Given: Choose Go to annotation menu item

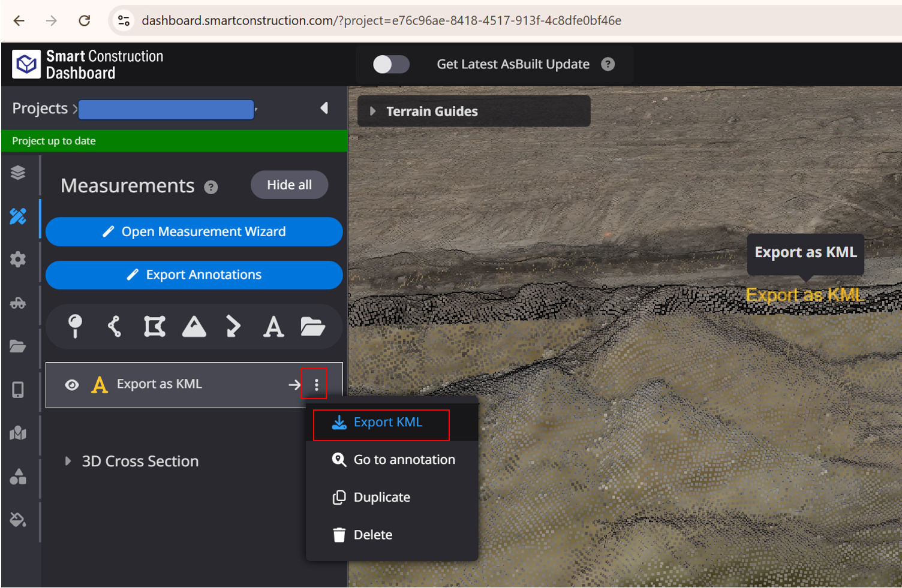Looking at the screenshot, I should pos(393,460).
